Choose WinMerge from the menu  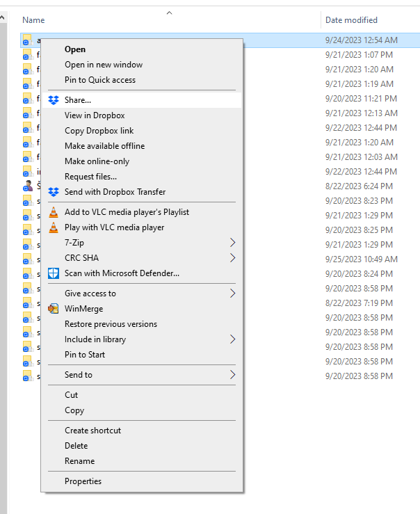tap(142, 309)
